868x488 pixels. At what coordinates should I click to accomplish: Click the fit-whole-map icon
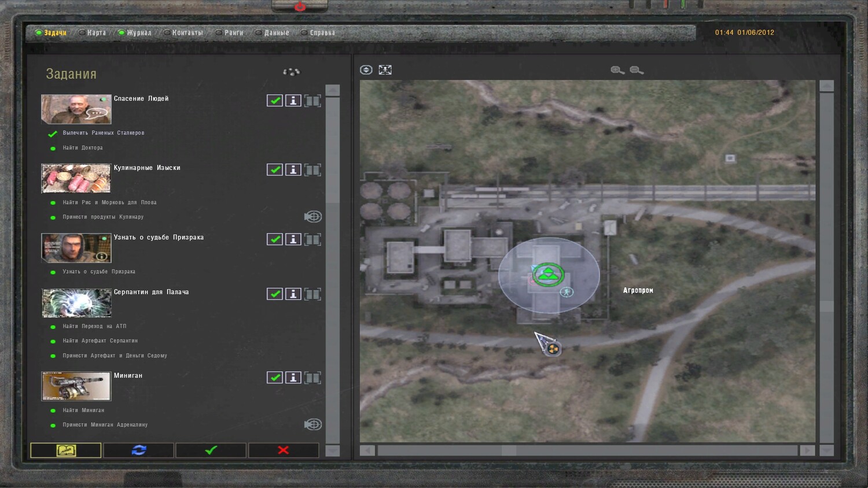pos(385,70)
